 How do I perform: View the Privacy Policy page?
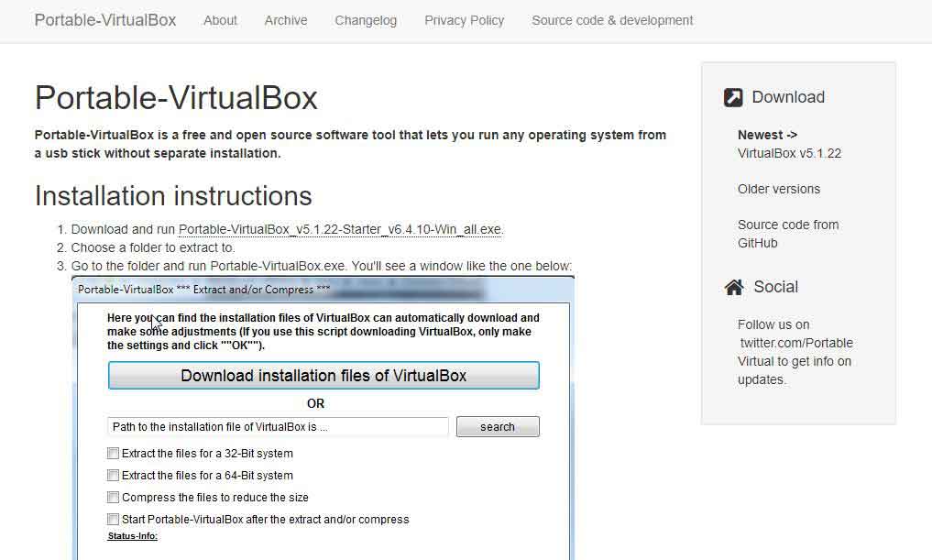coord(464,19)
